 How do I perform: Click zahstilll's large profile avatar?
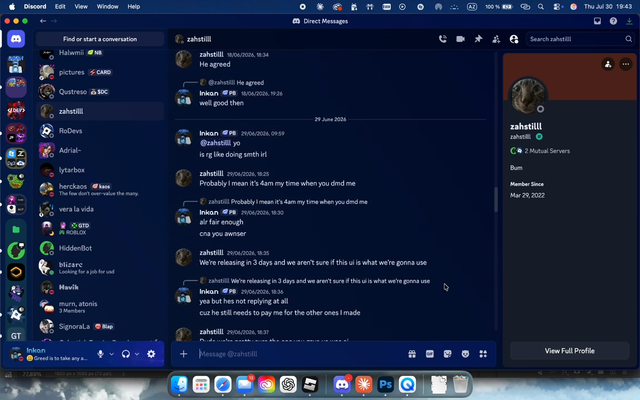[x=528, y=96]
